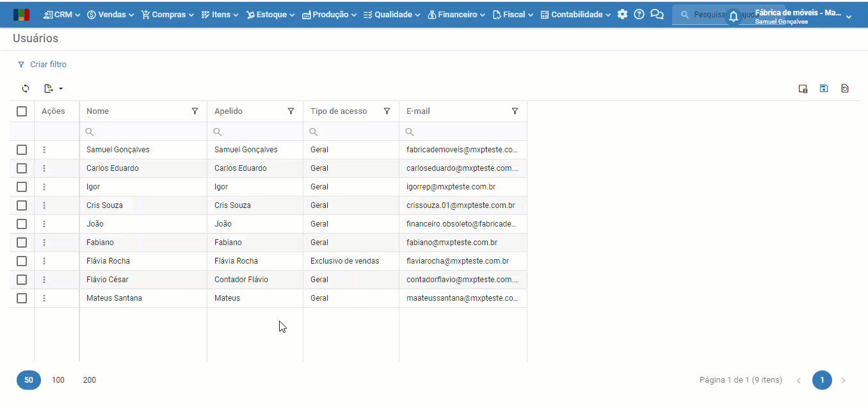The image size is (868, 407).
Task: Open actions menu for Flávia Rocha
Action: point(44,261)
